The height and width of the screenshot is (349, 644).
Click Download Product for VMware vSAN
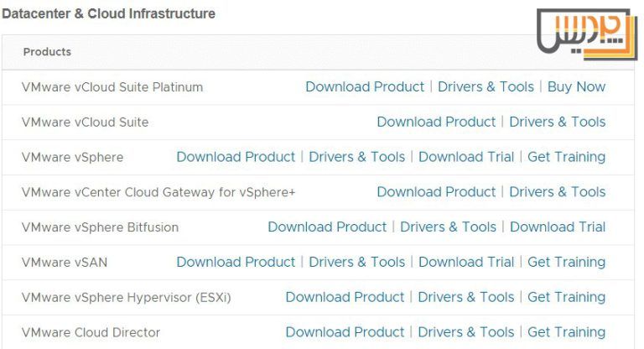[236, 262]
